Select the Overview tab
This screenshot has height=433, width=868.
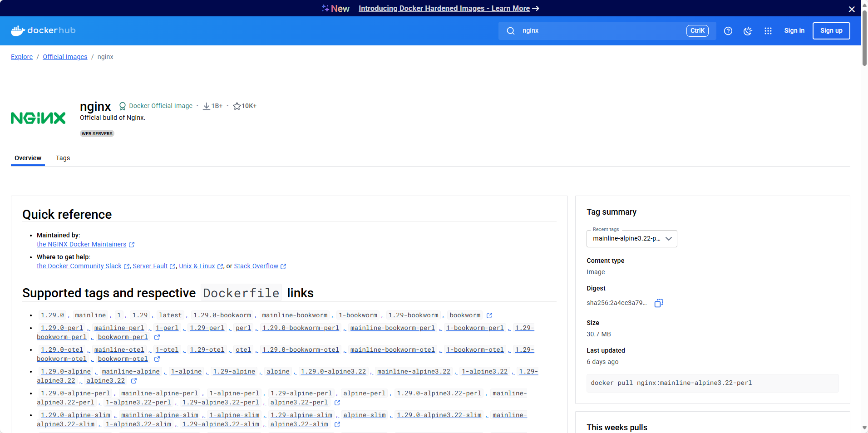[28, 158]
